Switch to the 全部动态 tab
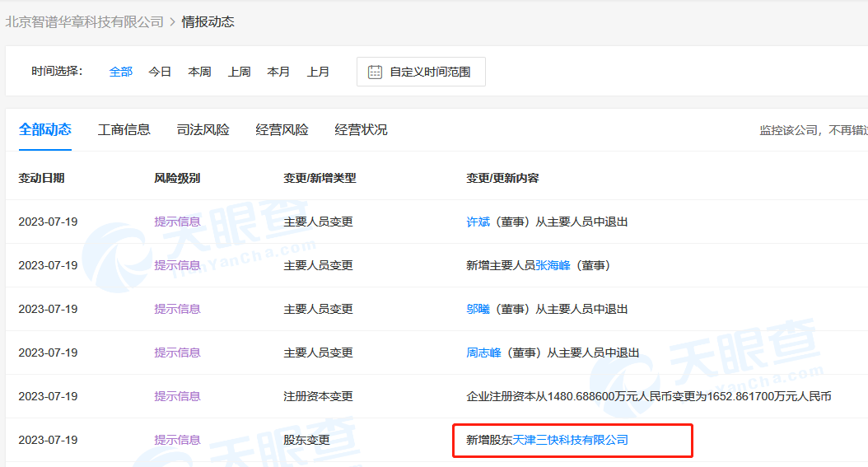Viewport: 868px width, 467px height. tap(44, 130)
